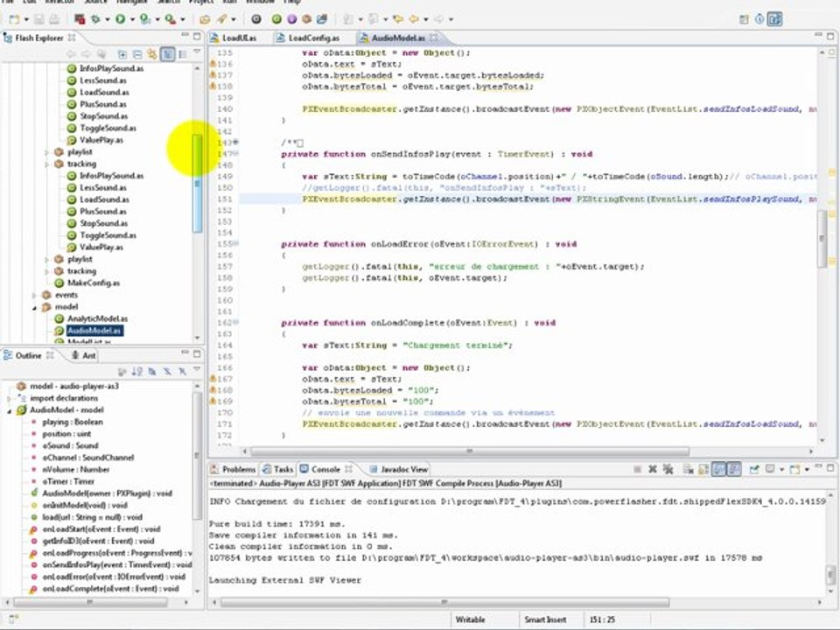Toggle Scroll Lock in the Console toolbar
The image size is (840, 630).
tap(703, 469)
